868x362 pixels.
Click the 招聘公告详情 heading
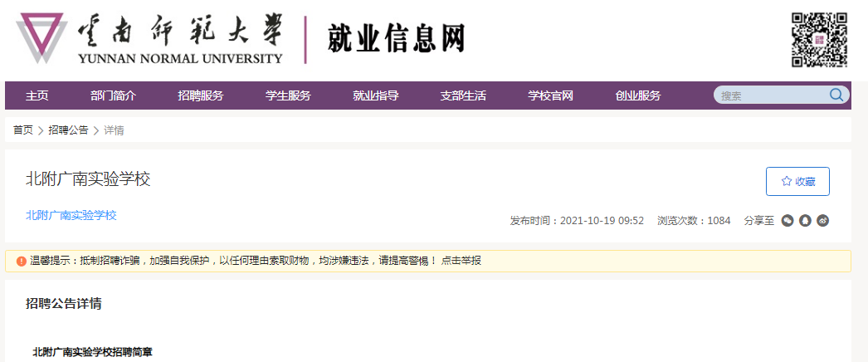pyautogui.click(x=64, y=303)
